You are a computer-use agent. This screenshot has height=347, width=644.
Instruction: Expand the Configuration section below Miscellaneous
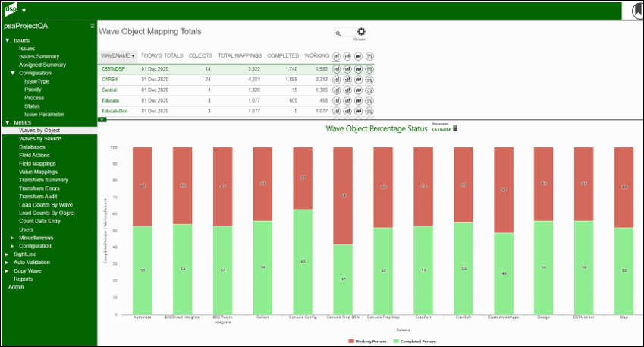[x=12, y=246]
